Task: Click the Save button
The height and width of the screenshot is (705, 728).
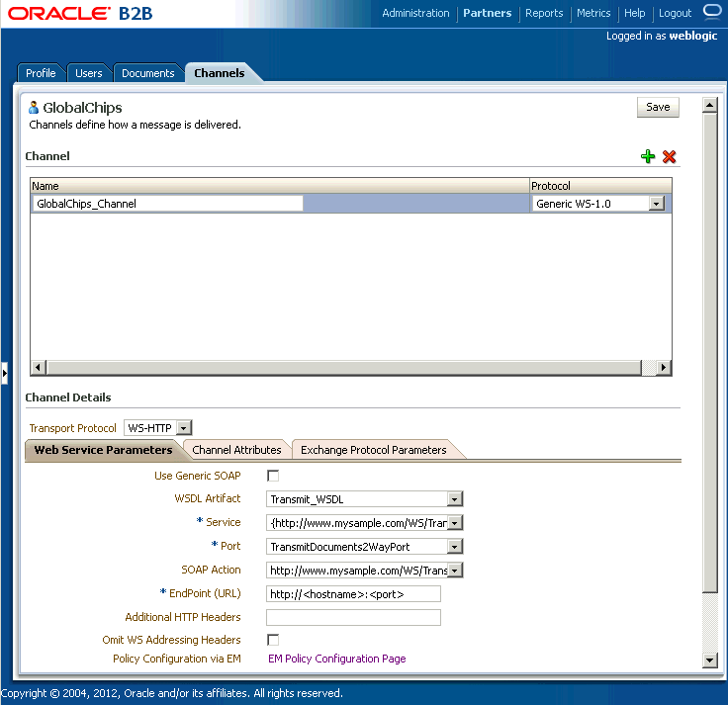Action: [x=658, y=107]
